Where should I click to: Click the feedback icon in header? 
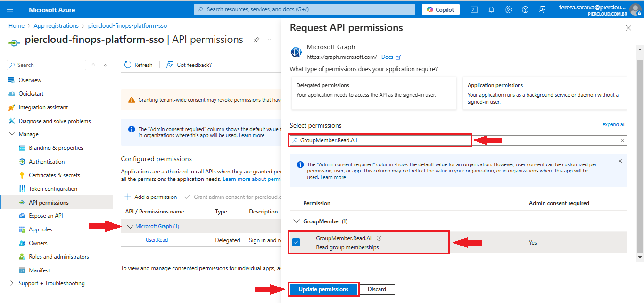click(x=542, y=9)
